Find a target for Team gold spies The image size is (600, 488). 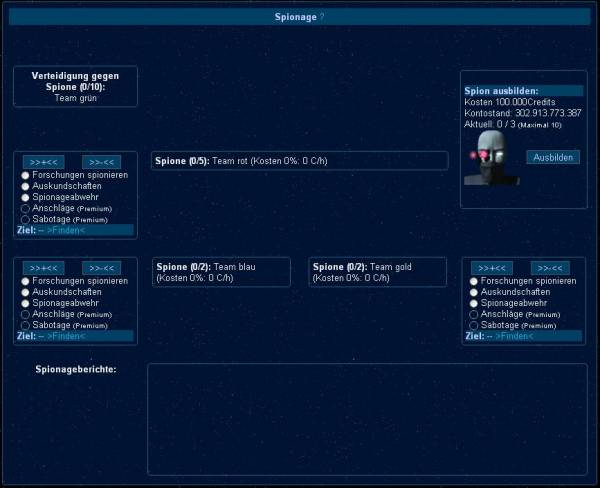point(515,337)
